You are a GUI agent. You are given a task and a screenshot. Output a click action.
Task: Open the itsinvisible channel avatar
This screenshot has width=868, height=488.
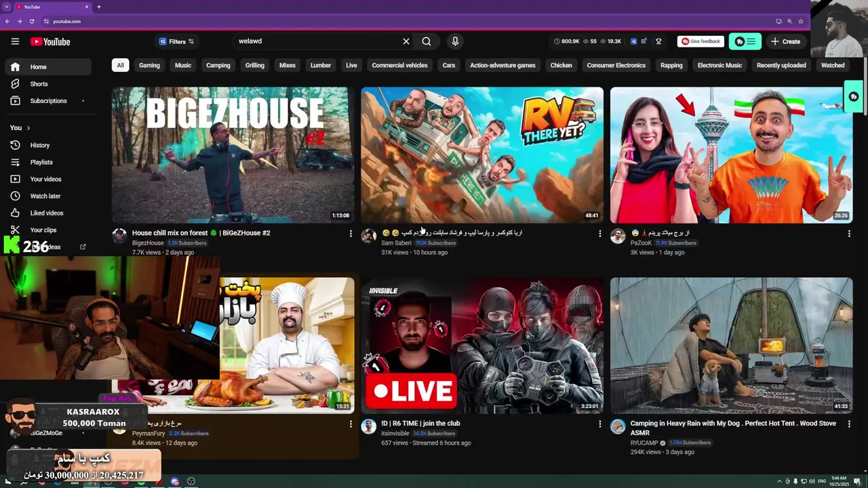coord(369,426)
